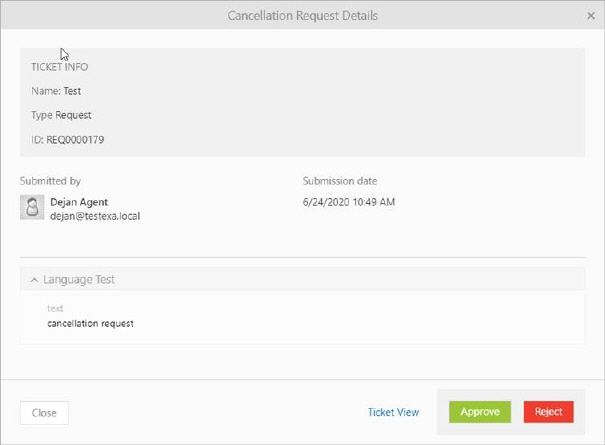Approve the cancellation request

(479, 412)
